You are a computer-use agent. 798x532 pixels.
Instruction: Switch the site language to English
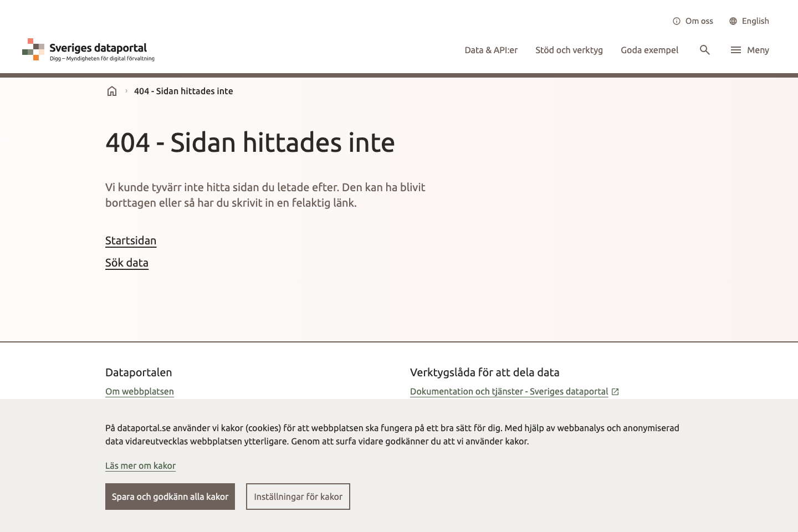[x=755, y=21]
